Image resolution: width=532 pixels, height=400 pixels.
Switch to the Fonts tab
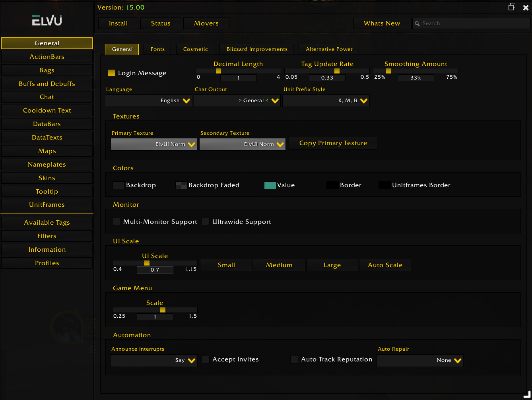(x=157, y=49)
